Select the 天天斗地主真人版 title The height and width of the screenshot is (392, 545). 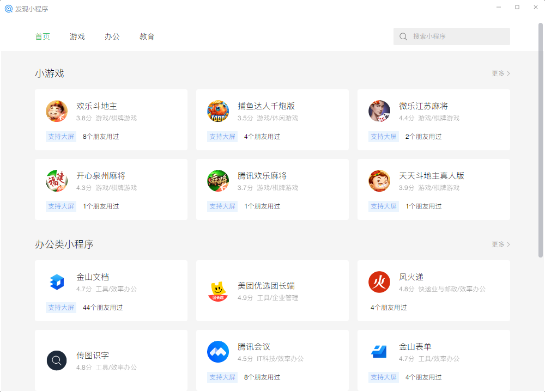432,176
